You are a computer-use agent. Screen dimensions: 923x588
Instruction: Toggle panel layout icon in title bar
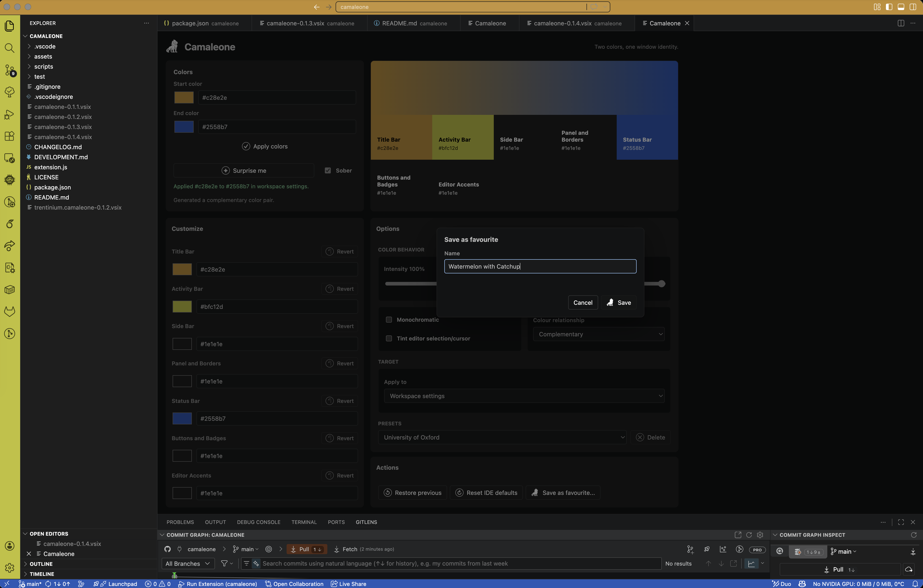[x=901, y=7]
